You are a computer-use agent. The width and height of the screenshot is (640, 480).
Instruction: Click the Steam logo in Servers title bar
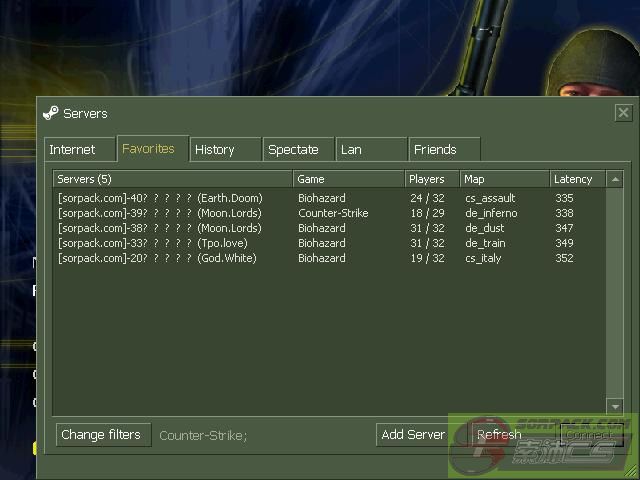[51, 113]
